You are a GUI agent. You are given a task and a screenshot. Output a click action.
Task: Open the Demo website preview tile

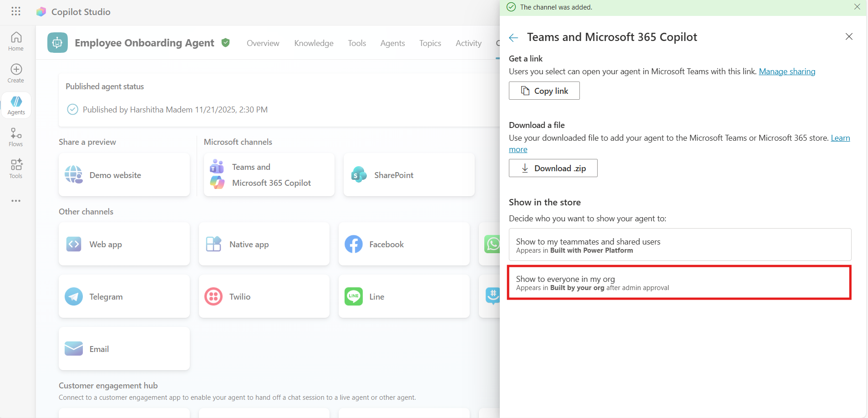click(124, 175)
